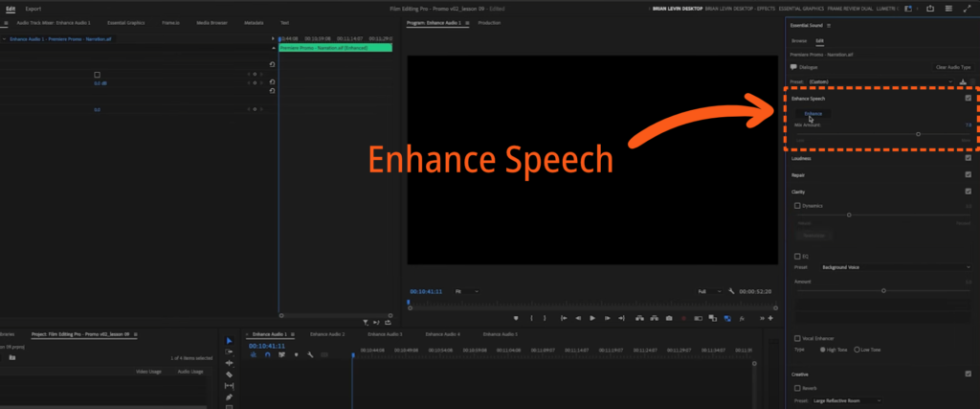Toggle linked selection in timeline
This screenshot has width=980, height=409.
[x=282, y=354]
